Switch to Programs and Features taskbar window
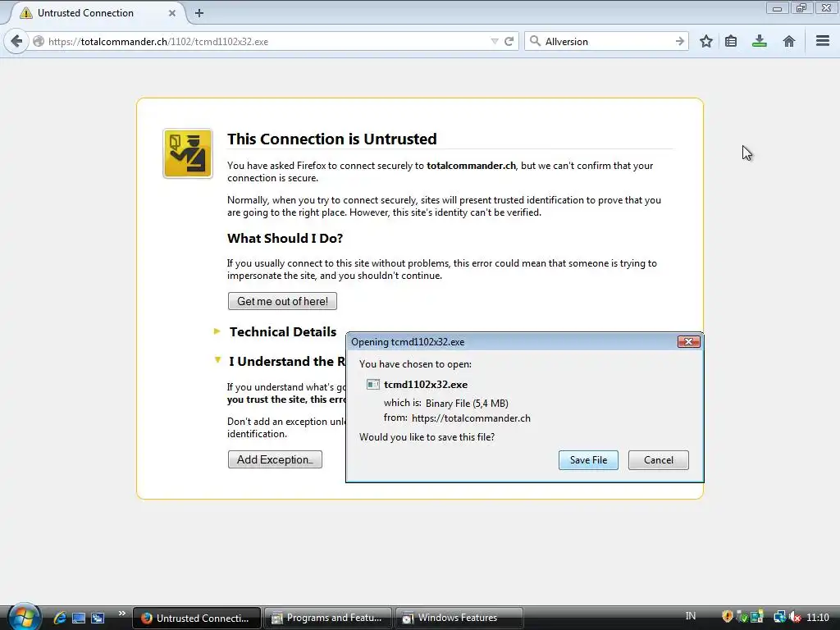Screen dimensions: 840x630 pos(327,618)
